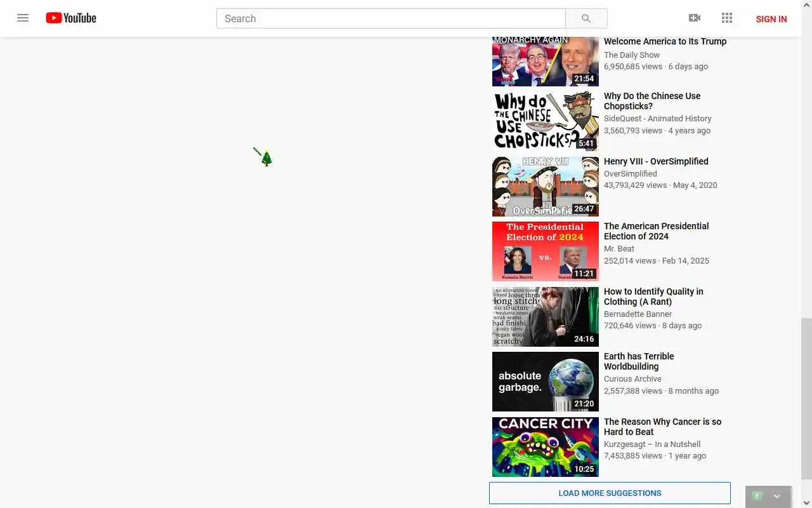Click channel 'Kurzgesagt – In a Nutshell'
Viewport: 812px width, 508px height.
coord(652,444)
